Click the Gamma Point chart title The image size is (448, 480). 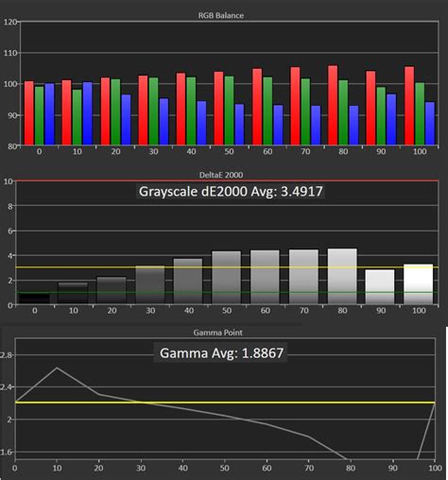pos(218,333)
